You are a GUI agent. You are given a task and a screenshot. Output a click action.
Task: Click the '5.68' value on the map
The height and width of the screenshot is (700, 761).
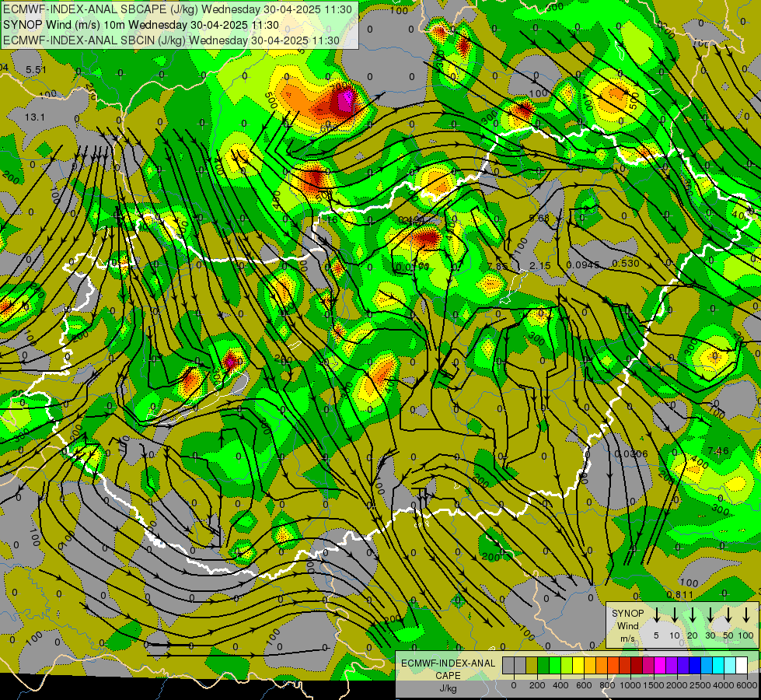[539, 218]
